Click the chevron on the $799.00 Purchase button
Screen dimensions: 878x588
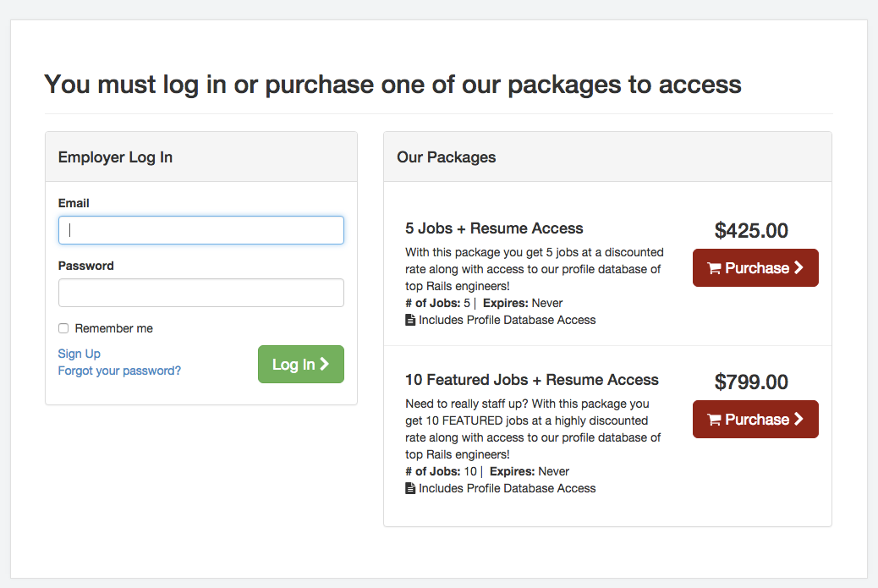(798, 420)
